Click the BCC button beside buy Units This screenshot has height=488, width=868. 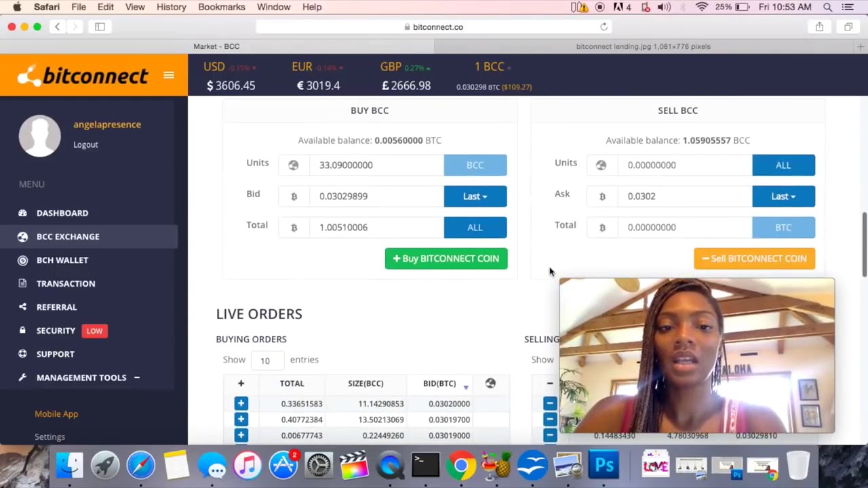[x=475, y=165]
